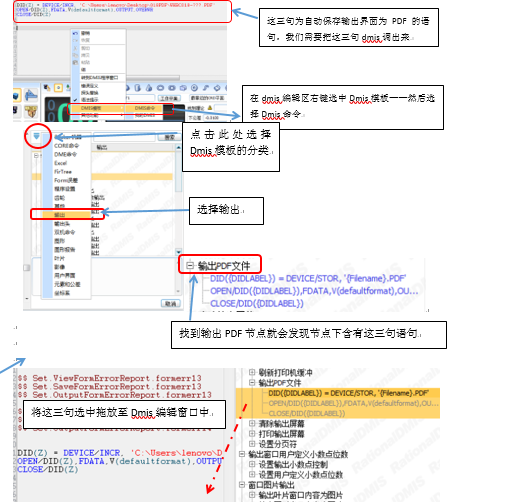Image resolution: width=530 pixels, height=502 pixels.
Task: Choose DMIS命令 in the submenu
Action: (145, 108)
